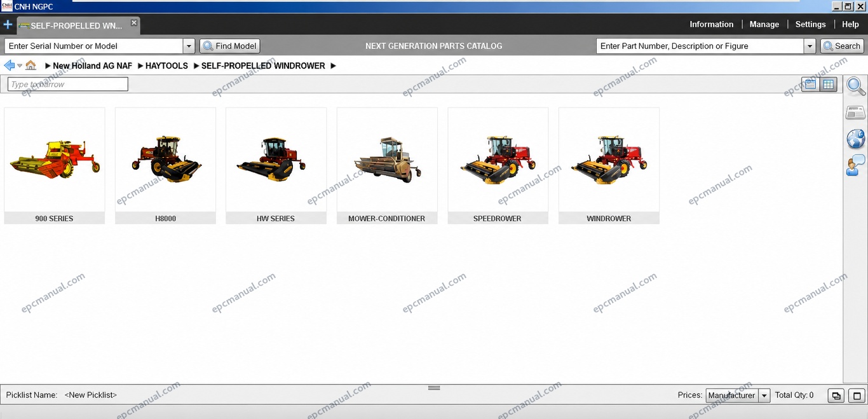Maximize the CNH NGPC window
Screen dimensions: 868x419
click(848, 6)
